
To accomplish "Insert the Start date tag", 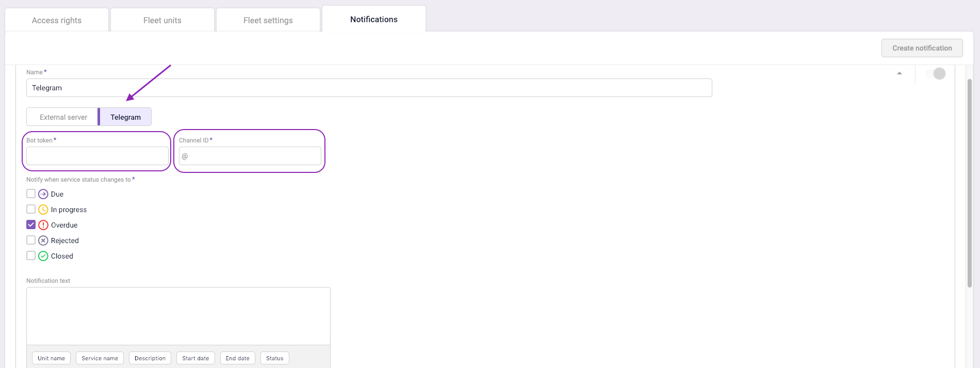I will click(195, 358).
